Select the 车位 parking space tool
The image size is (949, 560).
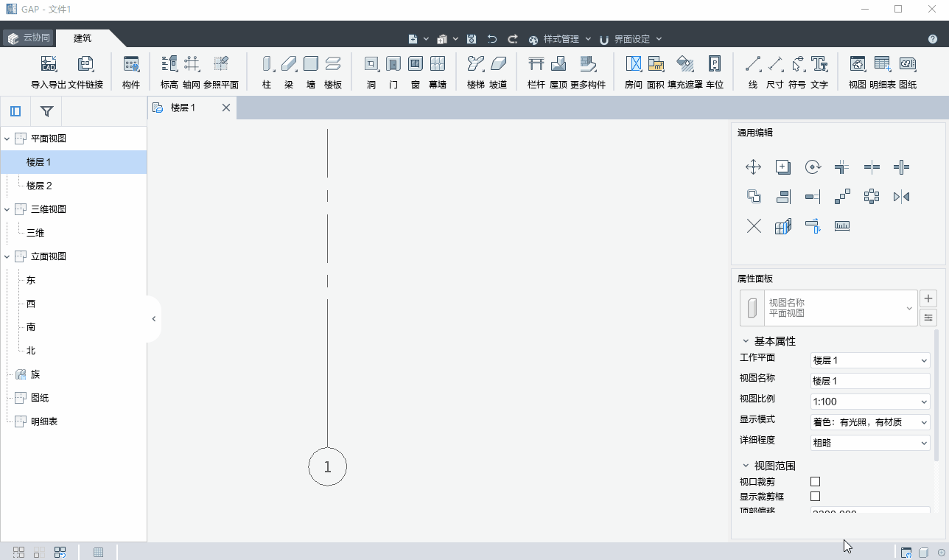715,72
